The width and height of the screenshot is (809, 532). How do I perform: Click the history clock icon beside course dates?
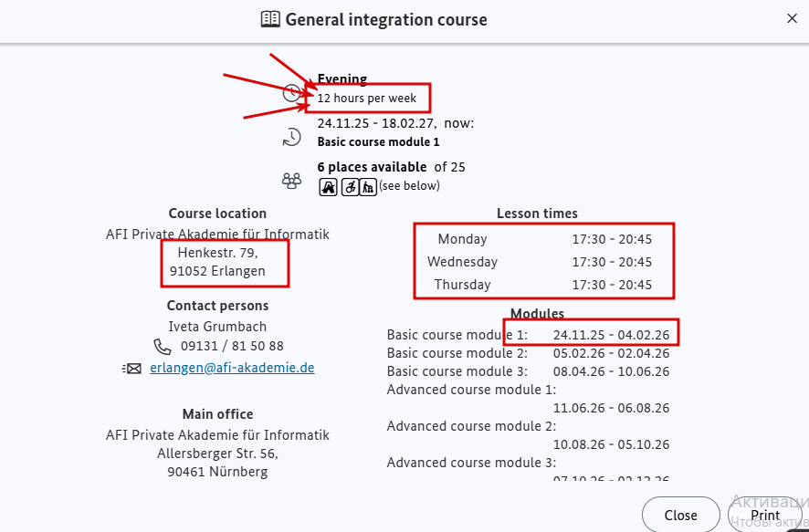pos(291,137)
